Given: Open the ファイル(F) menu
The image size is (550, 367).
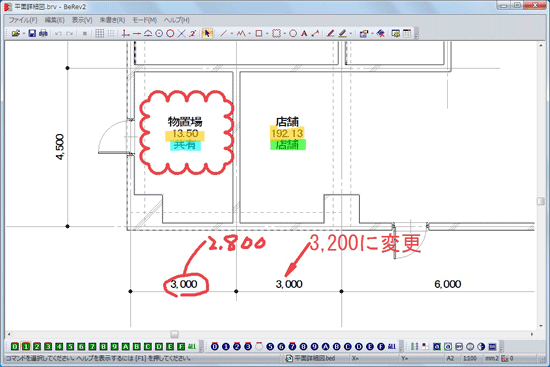Looking at the screenshot, I should pyautogui.click(x=23, y=20).
